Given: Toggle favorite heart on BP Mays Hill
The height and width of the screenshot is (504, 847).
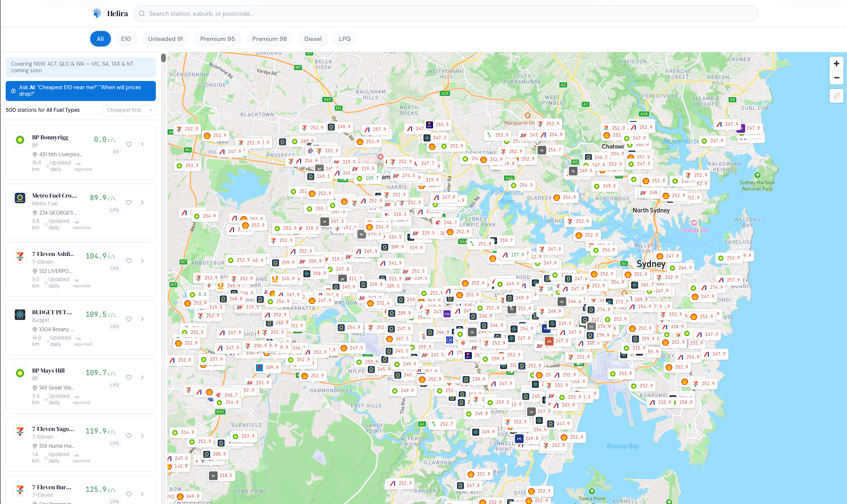Looking at the screenshot, I should (129, 377).
